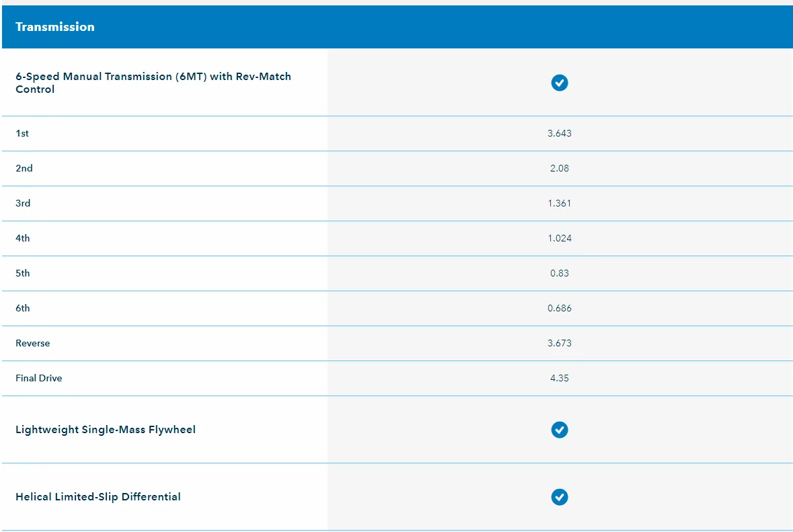793x532 pixels.
Task: Click the Helical Limited-Slip Differential checkmark icon
Action: pyautogui.click(x=559, y=497)
